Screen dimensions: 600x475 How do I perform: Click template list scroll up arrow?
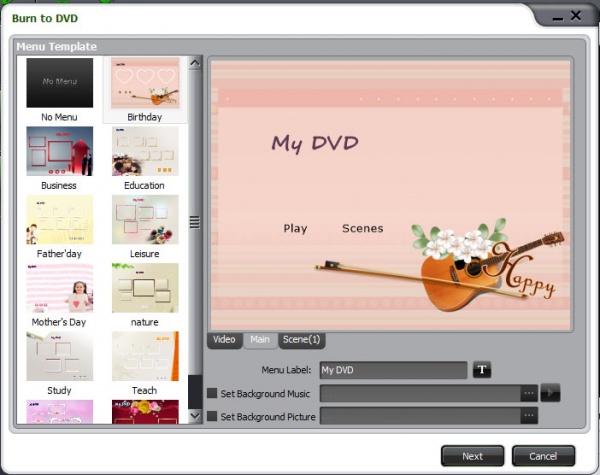[x=195, y=63]
